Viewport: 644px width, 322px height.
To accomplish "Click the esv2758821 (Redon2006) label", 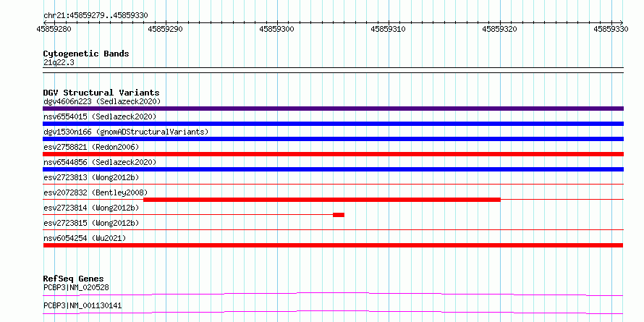I will coord(91,147).
